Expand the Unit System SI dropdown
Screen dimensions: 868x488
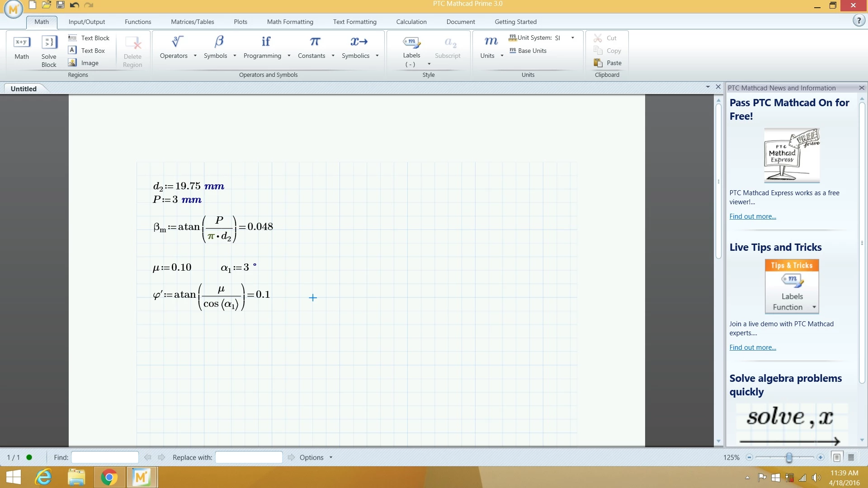573,38
